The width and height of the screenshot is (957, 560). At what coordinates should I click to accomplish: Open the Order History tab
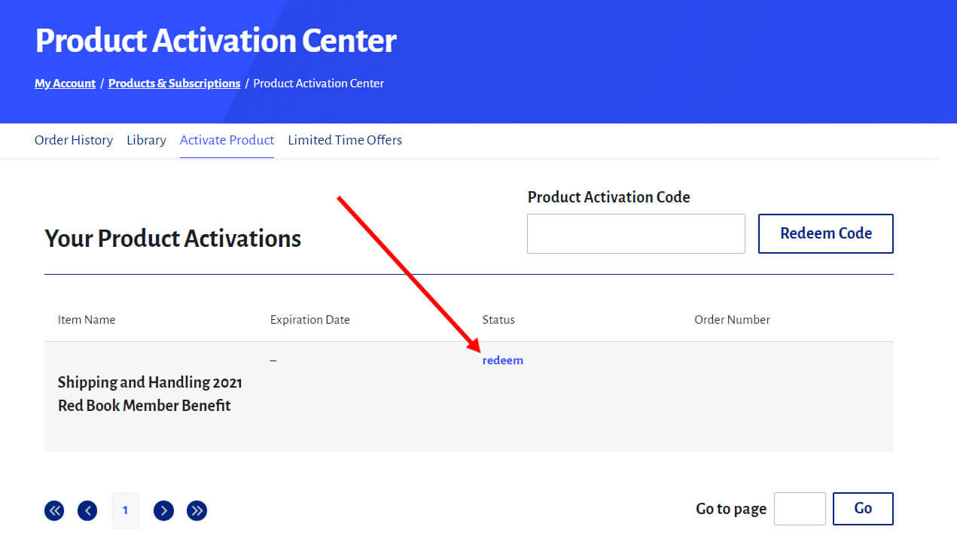[74, 140]
